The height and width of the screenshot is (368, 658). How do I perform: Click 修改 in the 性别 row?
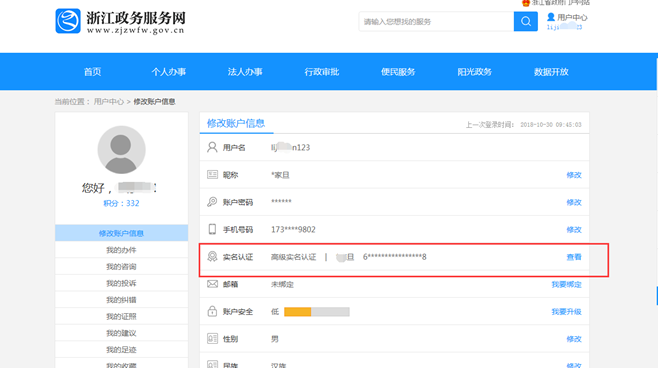(574, 339)
